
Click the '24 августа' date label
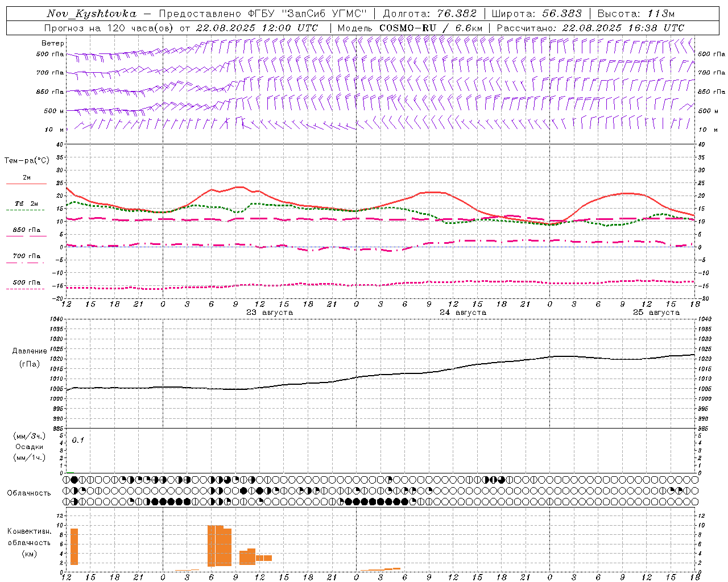463,313
